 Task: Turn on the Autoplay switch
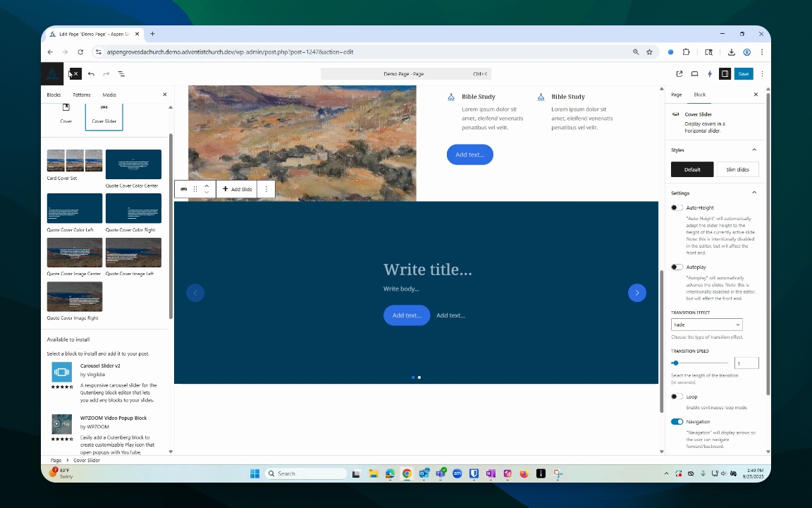pyautogui.click(x=677, y=267)
